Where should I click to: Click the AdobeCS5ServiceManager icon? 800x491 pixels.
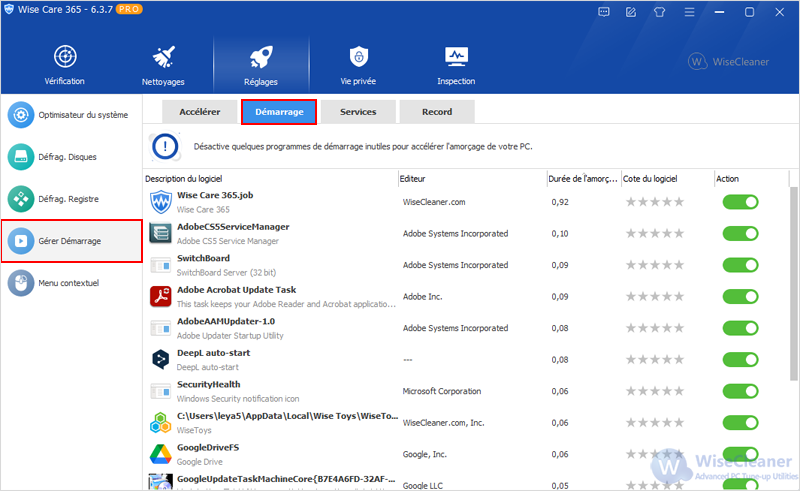(x=161, y=233)
